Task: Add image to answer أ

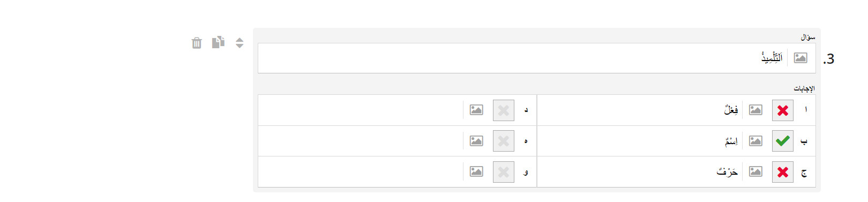Action: pos(755,110)
